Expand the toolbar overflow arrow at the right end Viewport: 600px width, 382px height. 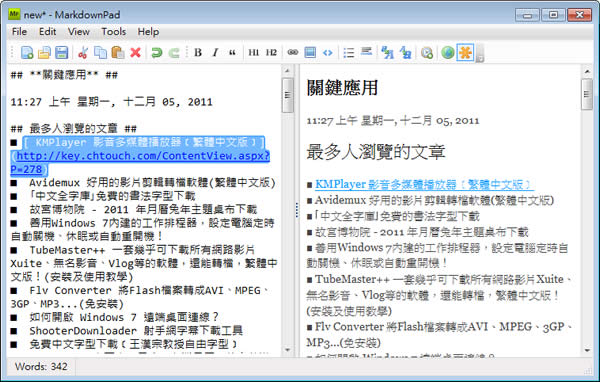point(480,54)
